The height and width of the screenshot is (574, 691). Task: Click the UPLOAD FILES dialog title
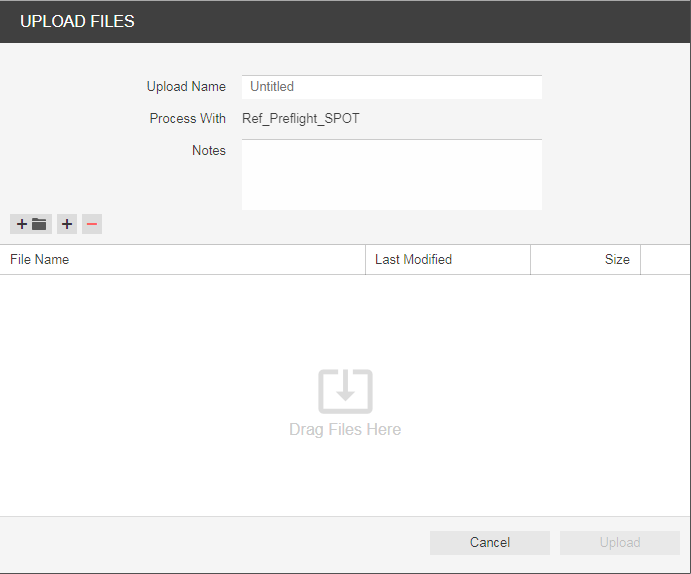click(x=77, y=21)
